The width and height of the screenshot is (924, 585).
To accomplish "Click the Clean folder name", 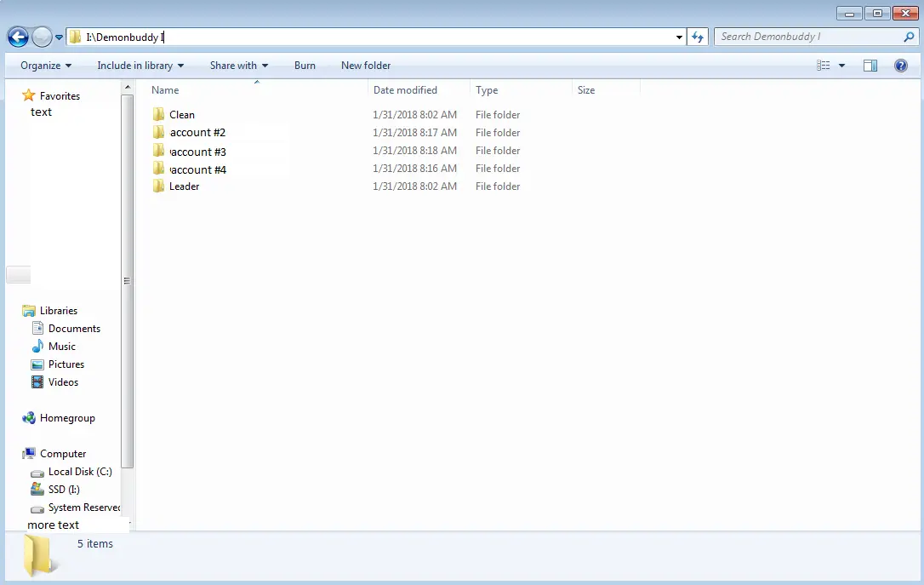I will point(181,114).
